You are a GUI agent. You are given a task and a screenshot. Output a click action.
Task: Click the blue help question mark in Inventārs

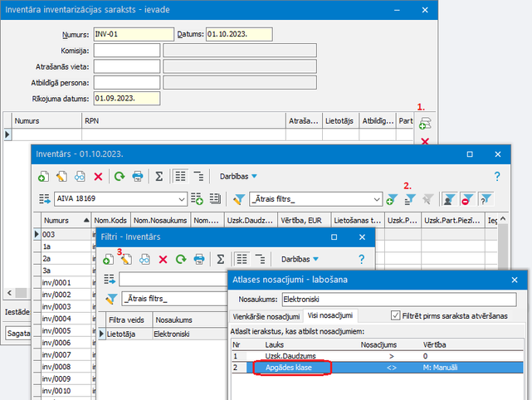click(497, 176)
